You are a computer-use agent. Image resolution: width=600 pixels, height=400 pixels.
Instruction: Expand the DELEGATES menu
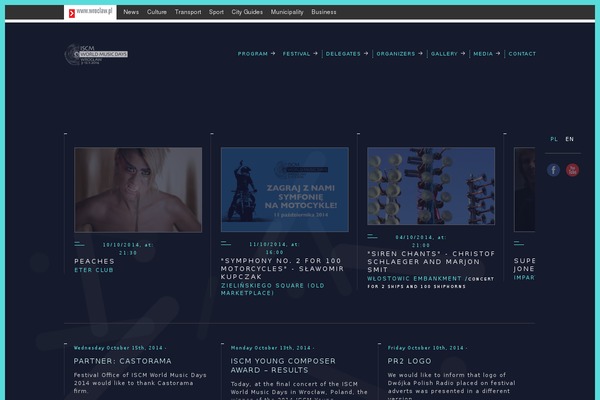[x=347, y=54]
